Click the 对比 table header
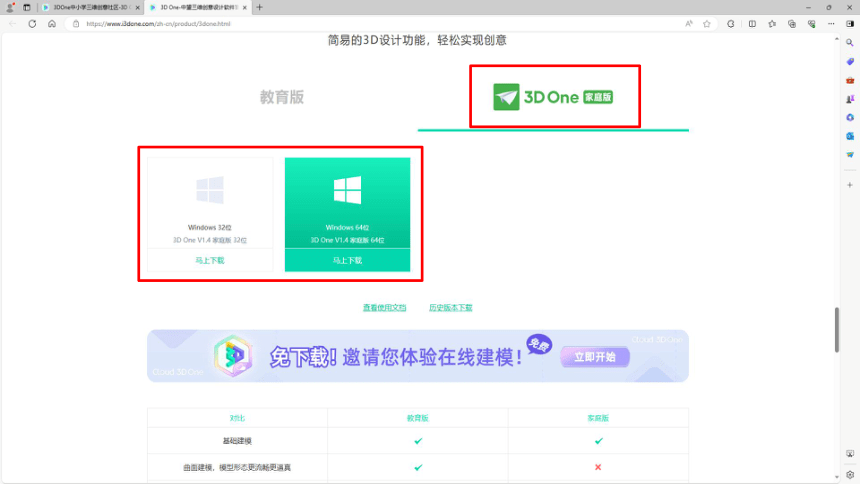The image size is (860, 484). click(x=237, y=418)
